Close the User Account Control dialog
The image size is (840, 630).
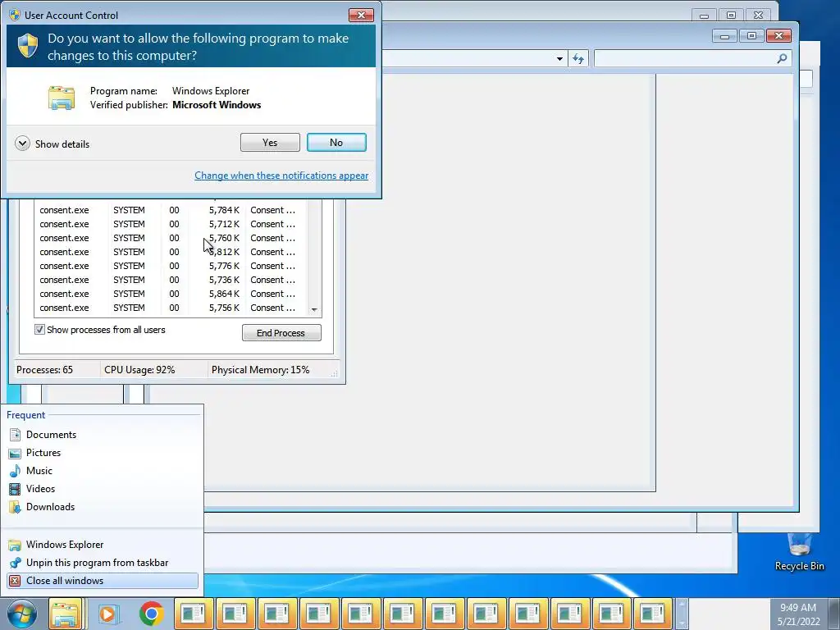pos(361,15)
